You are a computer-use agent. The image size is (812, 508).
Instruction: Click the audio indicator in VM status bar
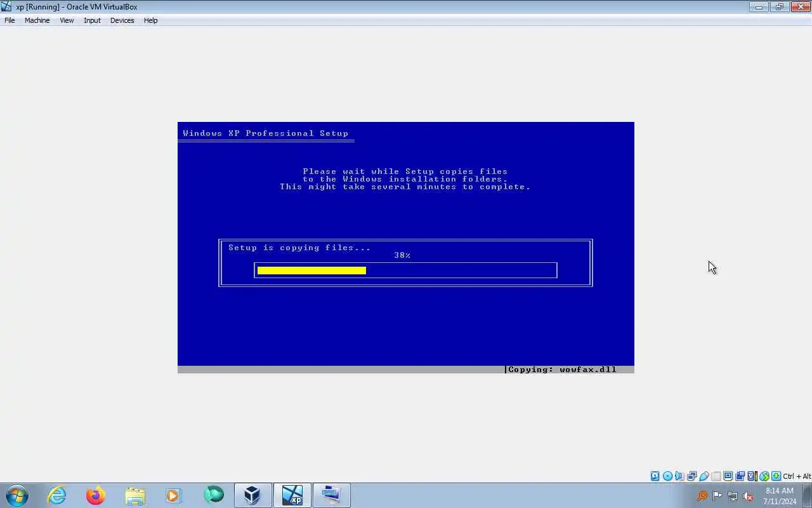[x=679, y=476]
